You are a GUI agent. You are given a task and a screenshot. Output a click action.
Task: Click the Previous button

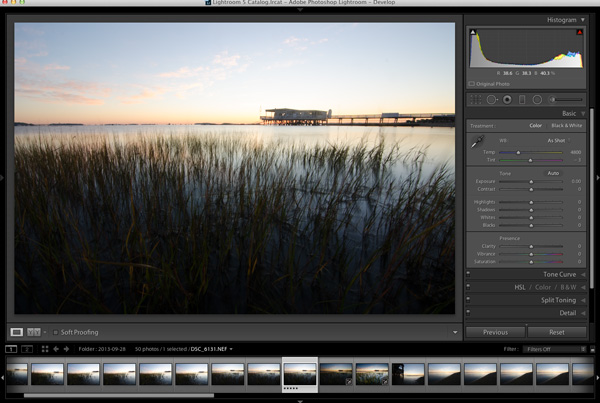pos(495,332)
